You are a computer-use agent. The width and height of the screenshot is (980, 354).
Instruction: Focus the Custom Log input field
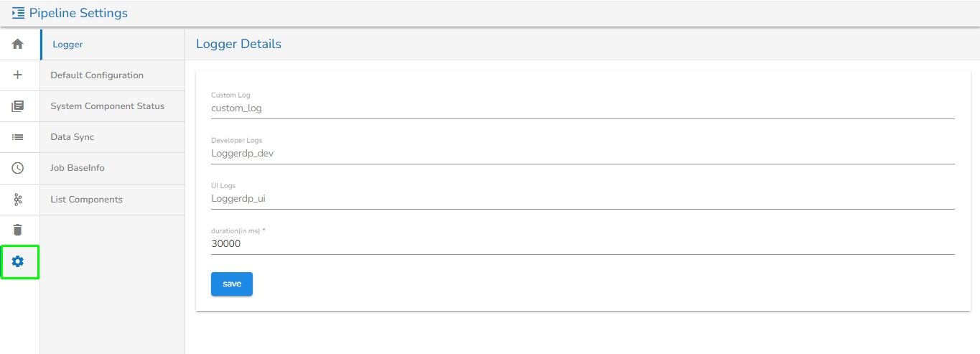click(x=582, y=108)
